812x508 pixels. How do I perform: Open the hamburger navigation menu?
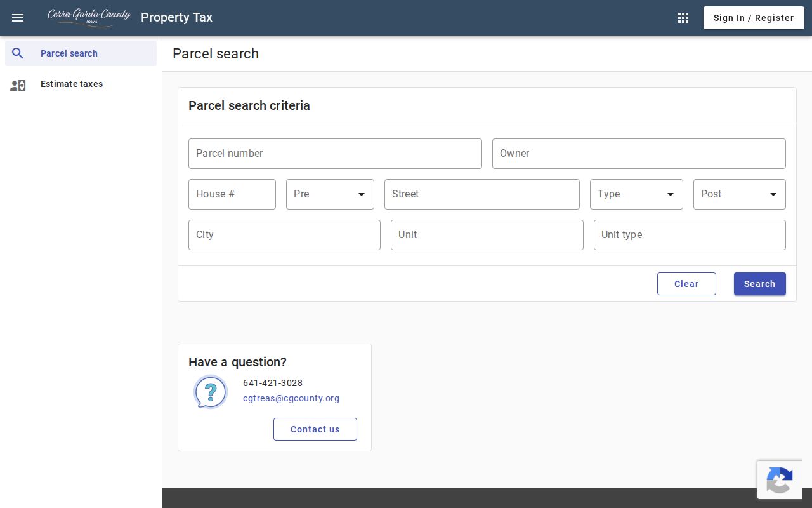tap(18, 18)
